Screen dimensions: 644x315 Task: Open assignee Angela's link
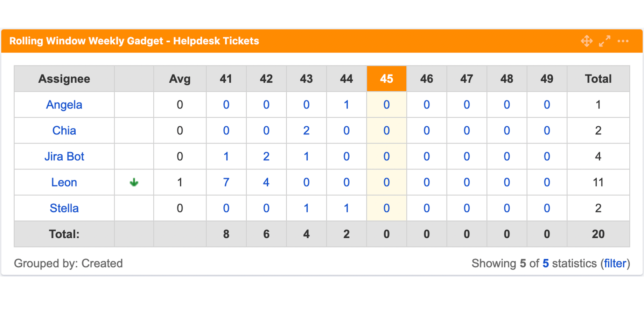pos(64,105)
